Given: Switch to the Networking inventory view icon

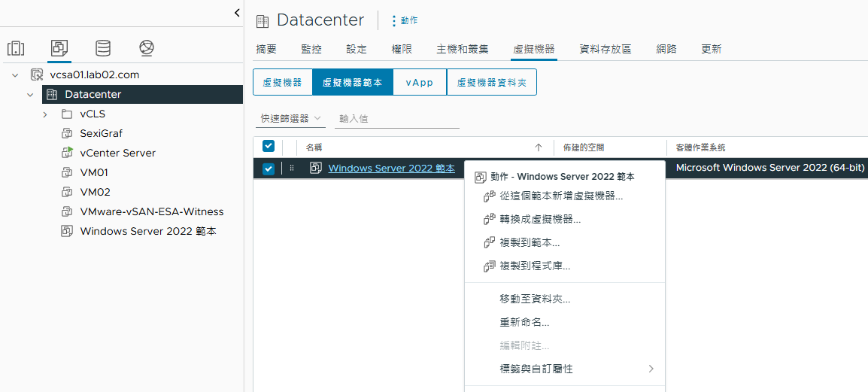Looking at the screenshot, I should point(146,49).
